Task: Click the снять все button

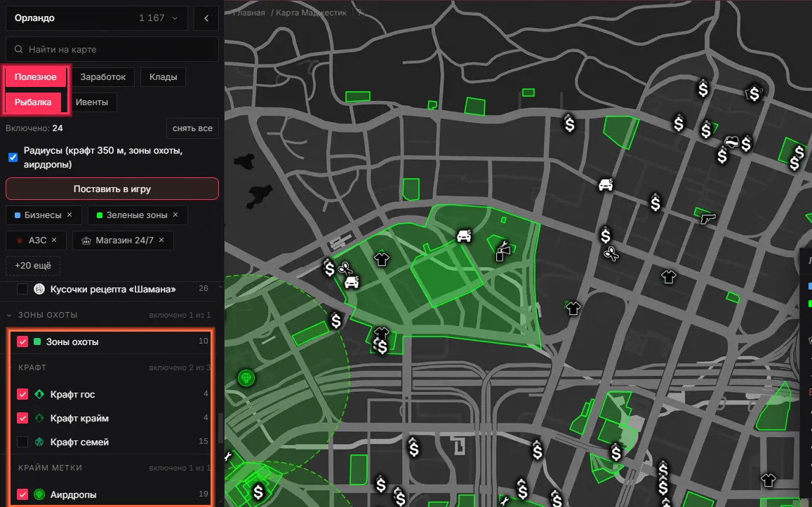Action: (x=192, y=128)
